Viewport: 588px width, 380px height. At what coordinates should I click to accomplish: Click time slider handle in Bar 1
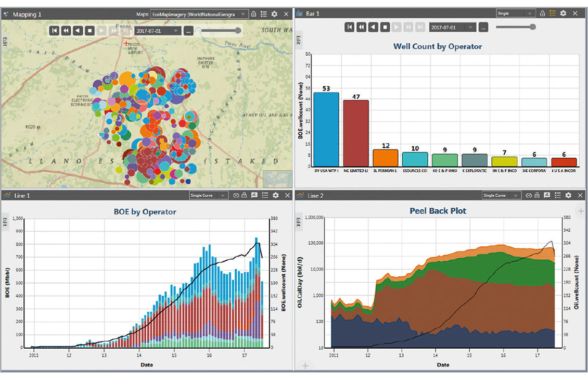532,27
